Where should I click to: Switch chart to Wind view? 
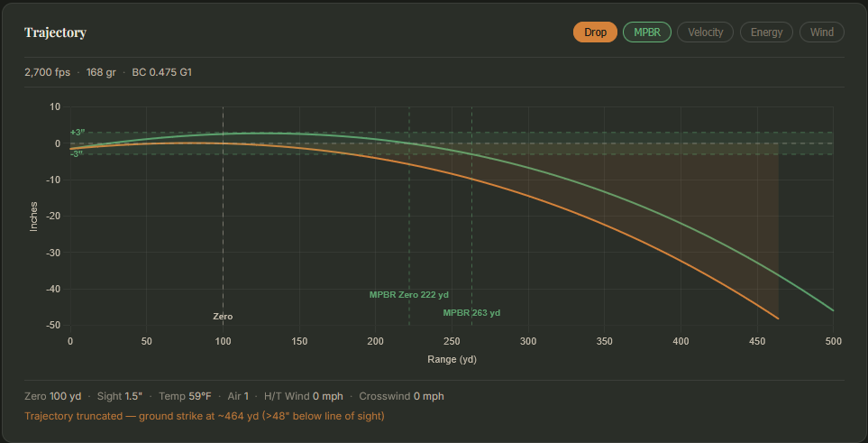point(822,32)
